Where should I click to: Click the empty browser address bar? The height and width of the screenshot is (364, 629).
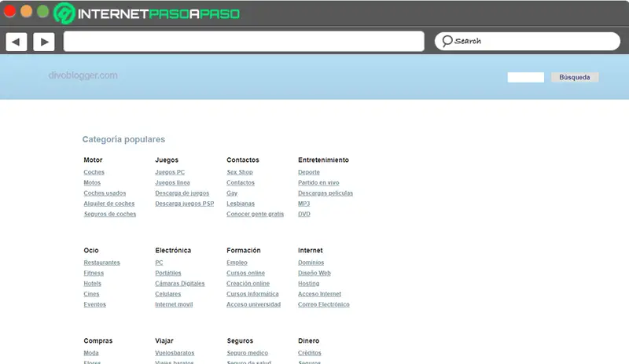pyautogui.click(x=244, y=42)
